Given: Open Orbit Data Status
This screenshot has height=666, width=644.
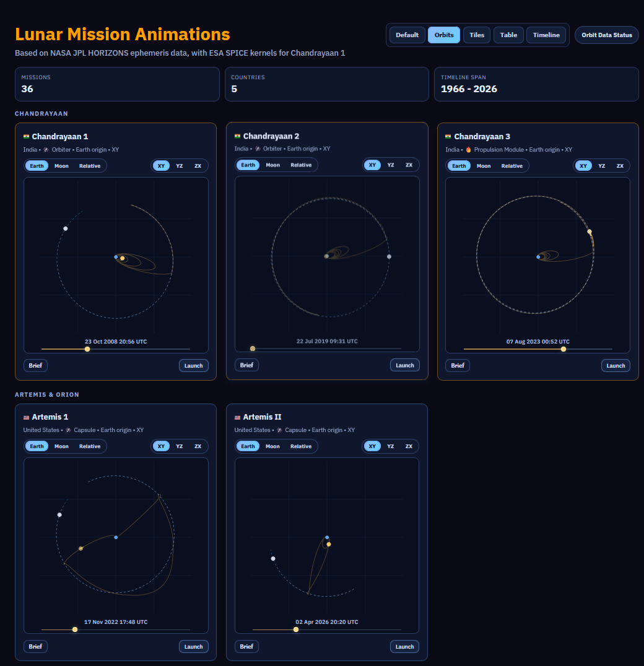Looking at the screenshot, I should [606, 35].
